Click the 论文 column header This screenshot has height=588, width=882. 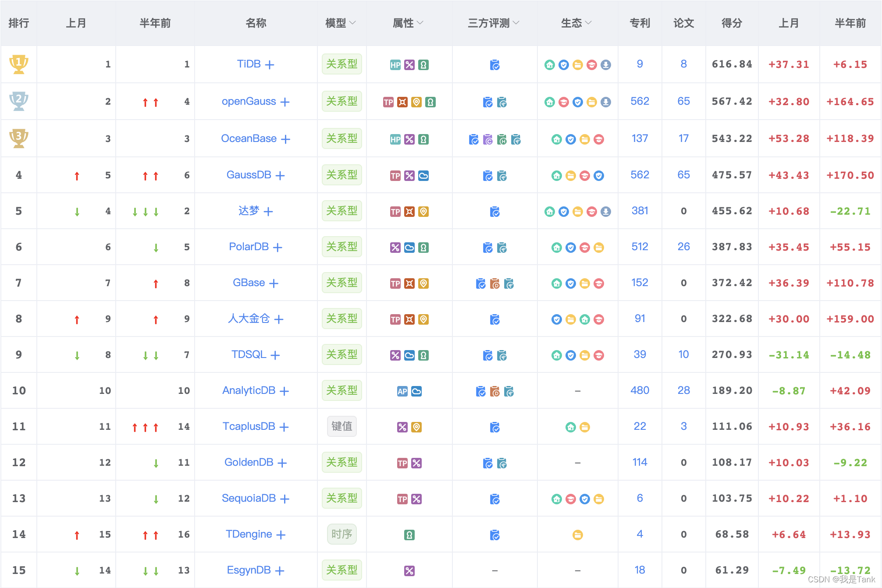point(684,23)
